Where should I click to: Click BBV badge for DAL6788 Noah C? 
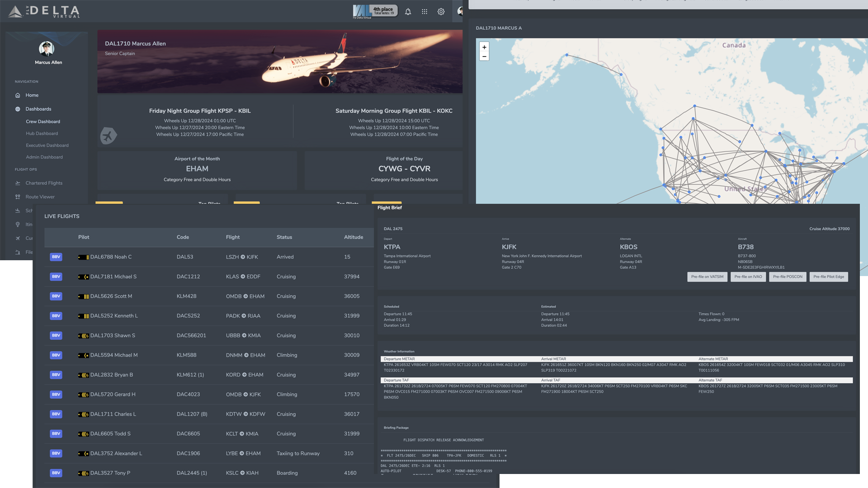pos(56,257)
